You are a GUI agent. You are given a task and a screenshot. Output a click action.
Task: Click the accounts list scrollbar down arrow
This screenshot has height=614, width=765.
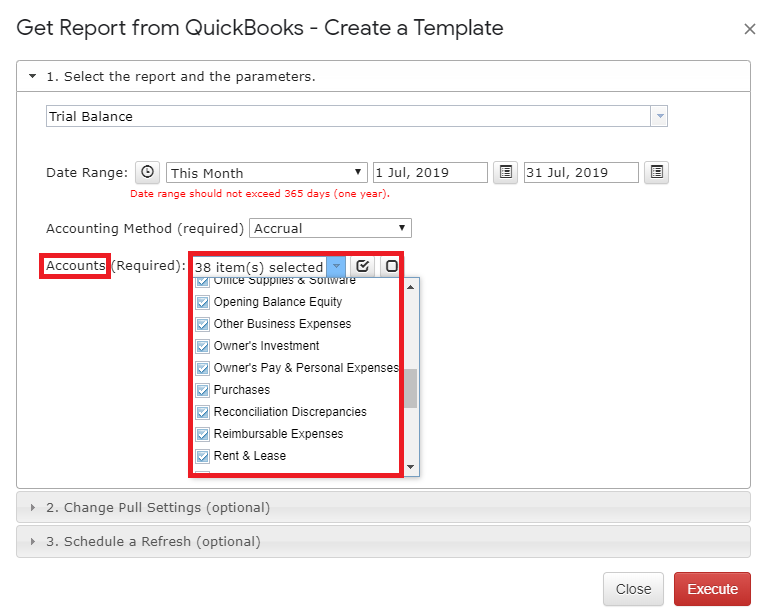pos(410,468)
